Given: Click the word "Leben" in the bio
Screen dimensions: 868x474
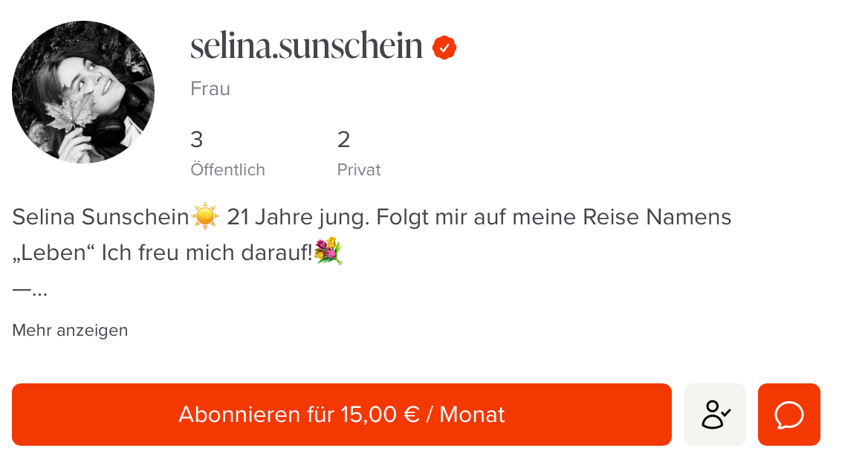Looking at the screenshot, I should tap(53, 253).
